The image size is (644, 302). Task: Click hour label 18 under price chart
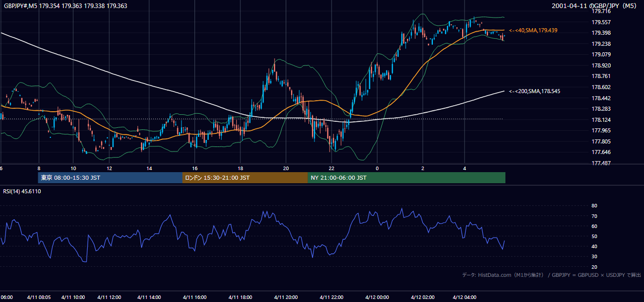(x=240, y=169)
